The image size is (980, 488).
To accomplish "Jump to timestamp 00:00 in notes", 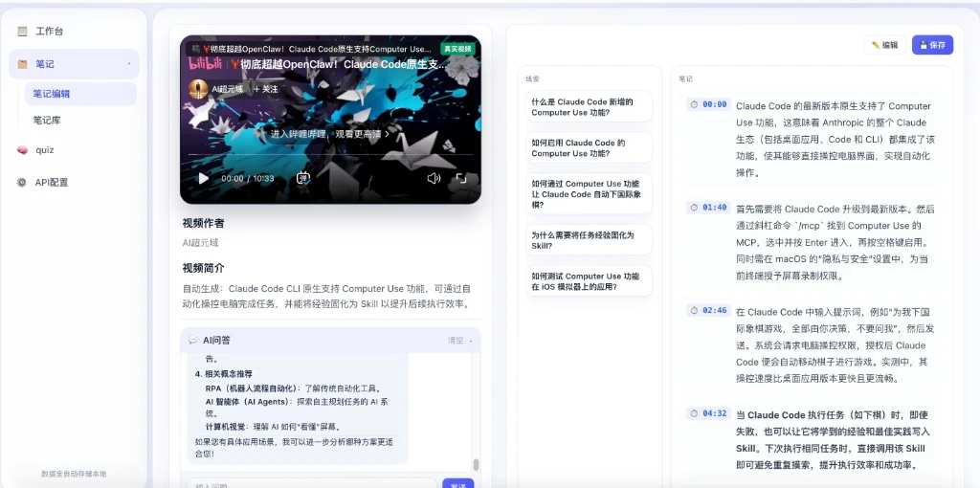I will pyautogui.click(x=708, y=104).
